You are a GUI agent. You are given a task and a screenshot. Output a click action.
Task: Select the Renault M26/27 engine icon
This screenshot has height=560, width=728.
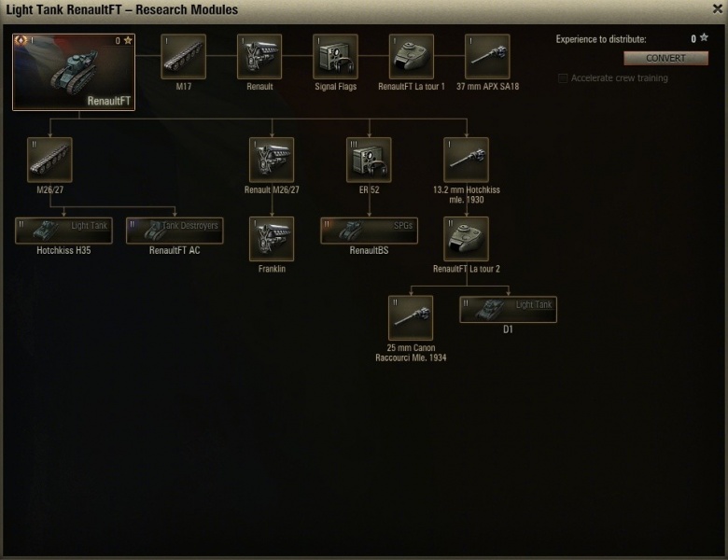[272, 160]
